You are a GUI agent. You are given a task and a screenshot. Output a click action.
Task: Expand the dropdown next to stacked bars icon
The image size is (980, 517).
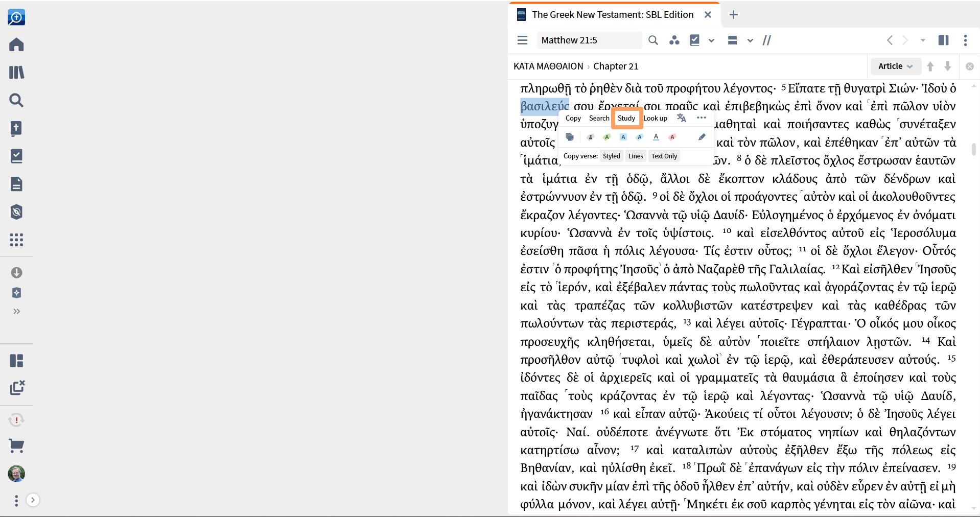click(750, 40)
